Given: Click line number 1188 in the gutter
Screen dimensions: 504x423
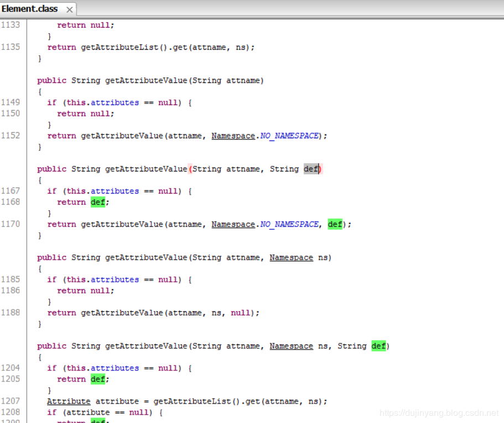Looking at the screenshot, I should 12,312.
